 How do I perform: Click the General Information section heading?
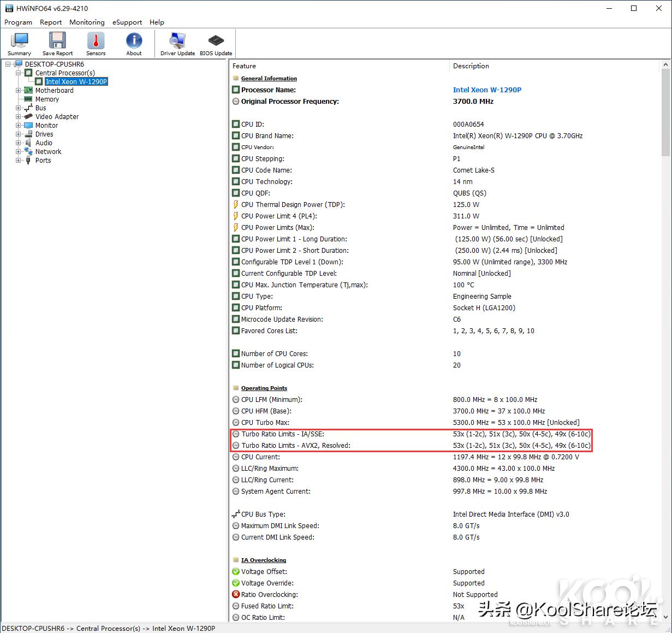click(269, 79)
